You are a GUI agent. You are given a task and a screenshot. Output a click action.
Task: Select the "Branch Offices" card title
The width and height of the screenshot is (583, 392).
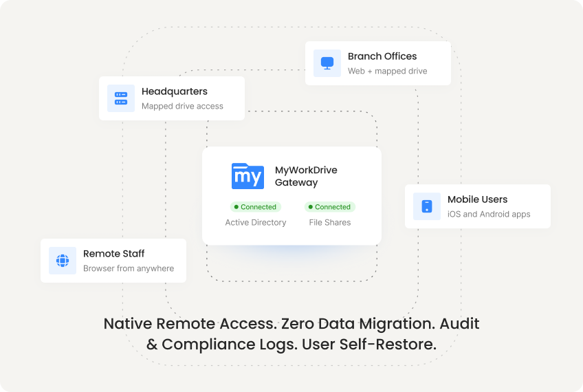[382, 56]
